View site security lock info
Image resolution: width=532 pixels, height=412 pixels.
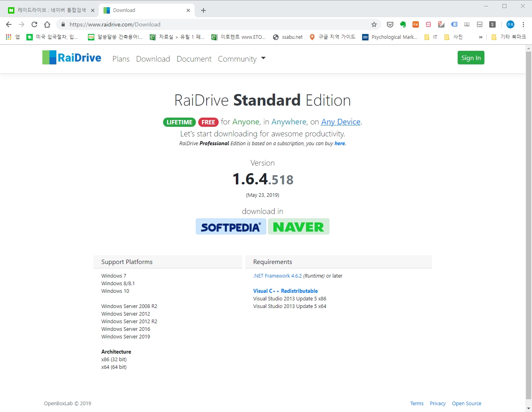[63, 24]
